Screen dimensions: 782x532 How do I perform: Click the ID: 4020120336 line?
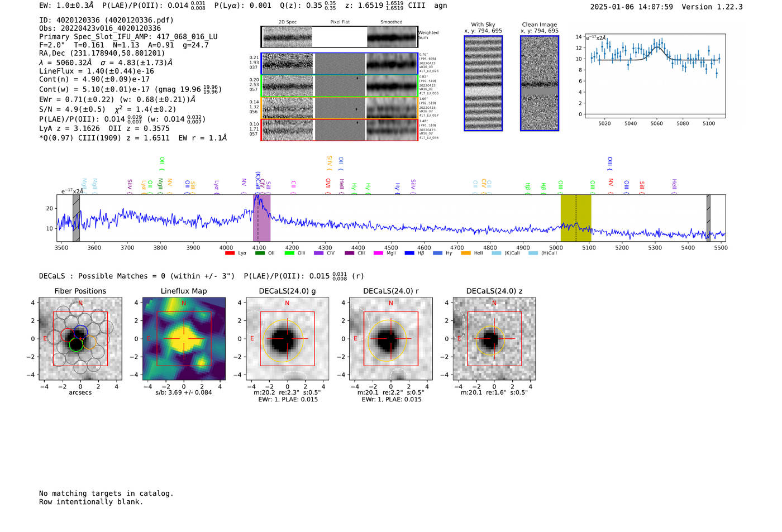coord(106,20)
